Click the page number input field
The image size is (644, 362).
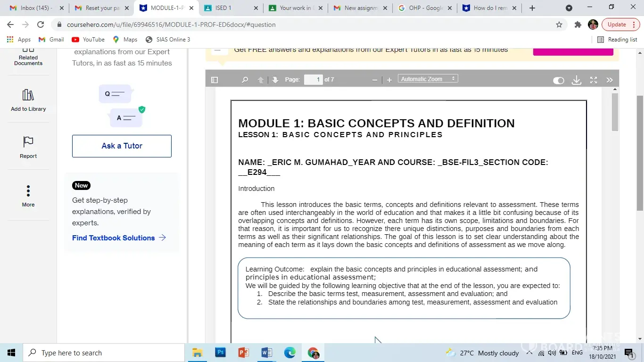pos(313,80)
